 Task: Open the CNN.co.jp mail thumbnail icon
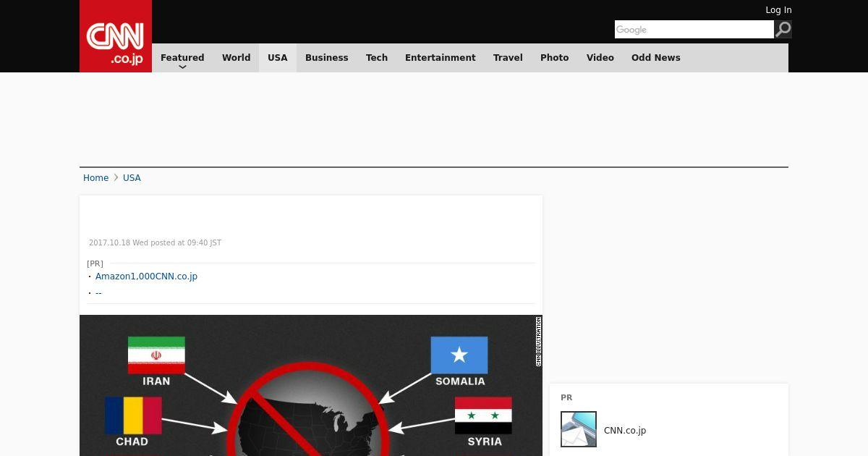pyautogui.click(x=579, y=429)
